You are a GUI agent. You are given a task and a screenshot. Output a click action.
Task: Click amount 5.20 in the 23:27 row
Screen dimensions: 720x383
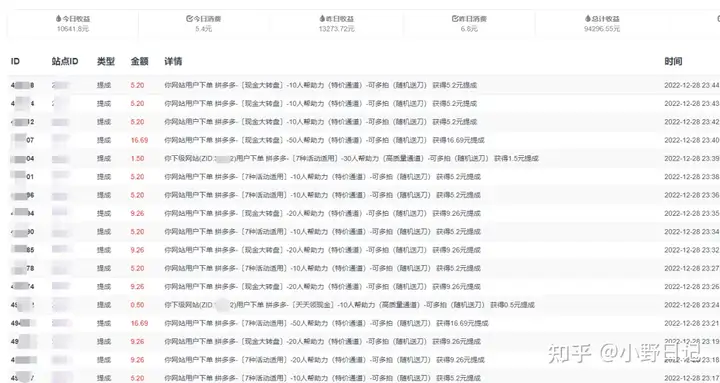pyautogui.click(x=137, y=269)
